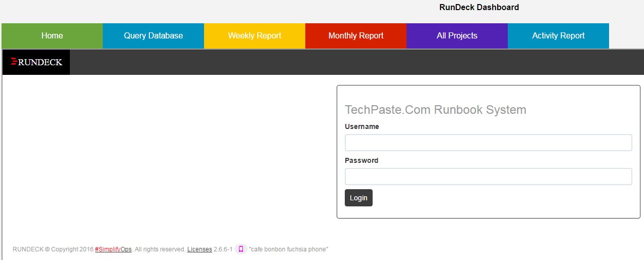Go to Query Database tab

153,36
